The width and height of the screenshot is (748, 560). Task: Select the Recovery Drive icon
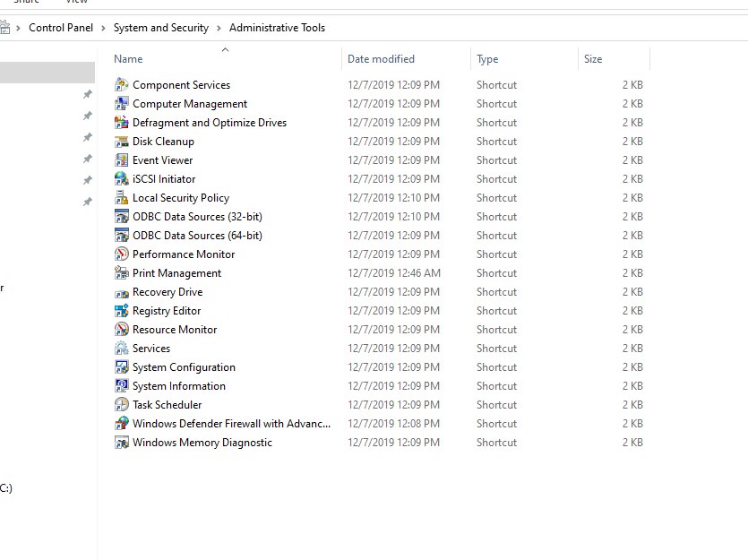122,292
